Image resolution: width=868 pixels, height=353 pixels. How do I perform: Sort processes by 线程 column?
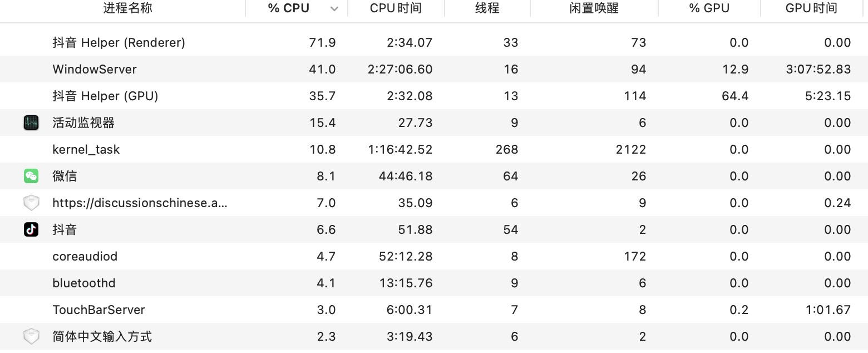tap(487, 8)
